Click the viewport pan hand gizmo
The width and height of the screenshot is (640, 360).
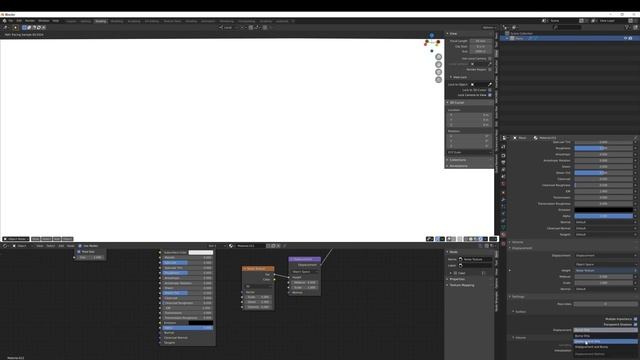tap(438, 64)
